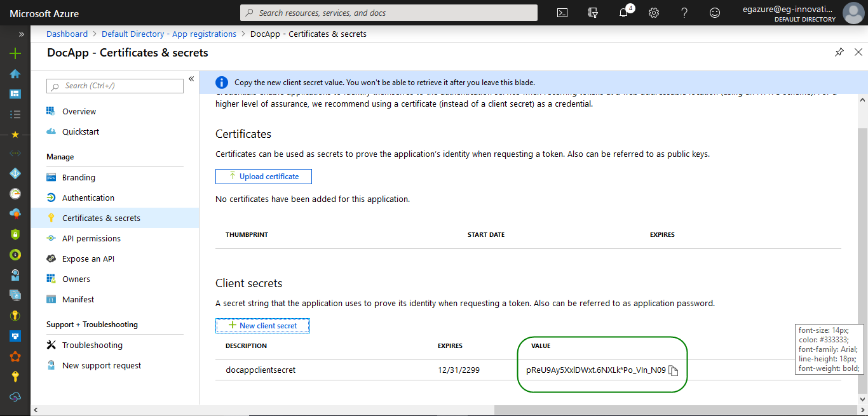This screenshot has height=416, width=868.
Task: Click the vertical scrollbar up arrow
Action: [863, 99]
